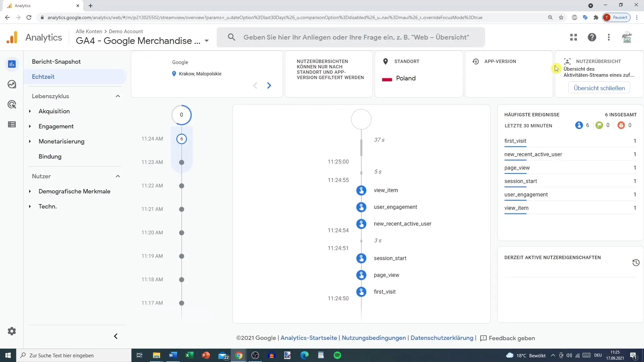Screen dimensions: 644x362
Task: Open the Advertising sidebar icon
Action: [x=12, y=105]
